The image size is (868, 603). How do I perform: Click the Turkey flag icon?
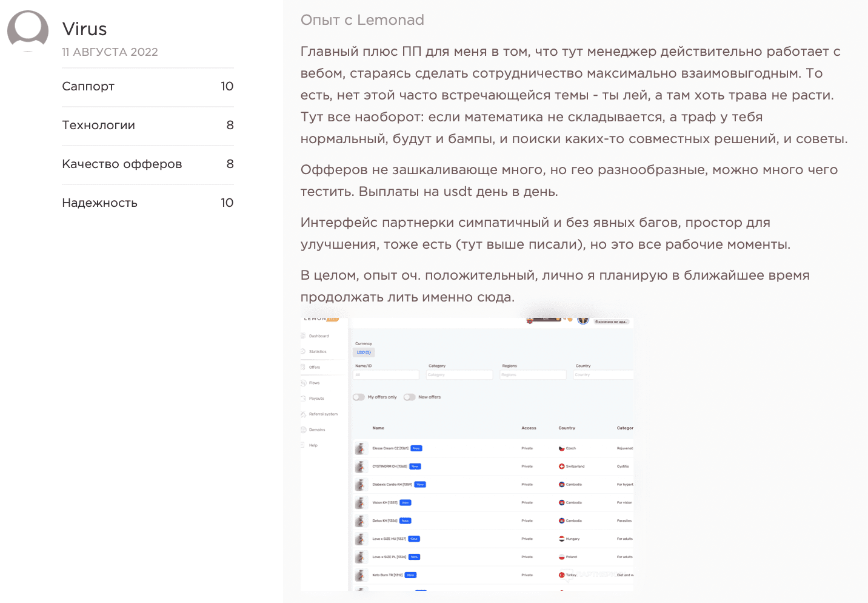point(561,575)
